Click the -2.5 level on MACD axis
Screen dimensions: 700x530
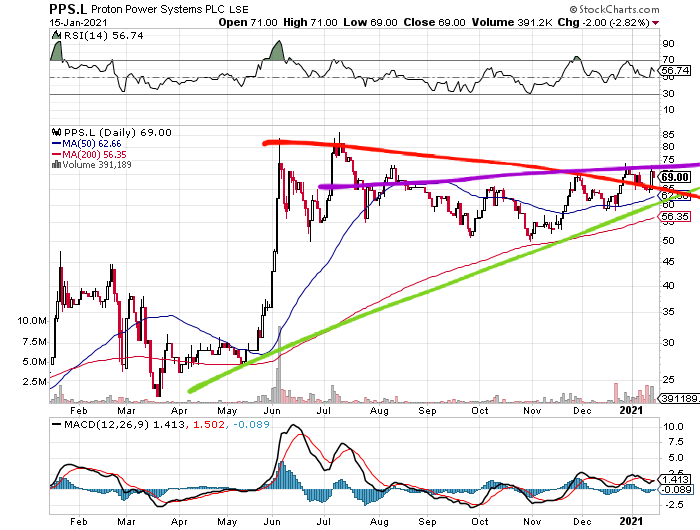point(674,505)
